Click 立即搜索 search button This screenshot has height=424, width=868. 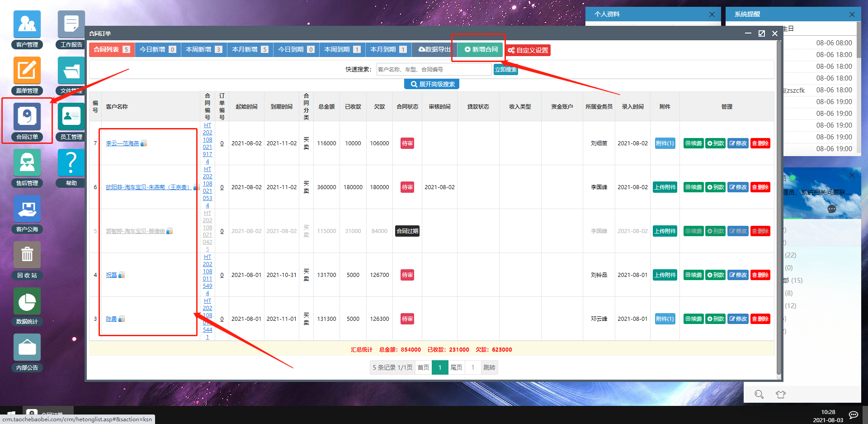(505, 69)
